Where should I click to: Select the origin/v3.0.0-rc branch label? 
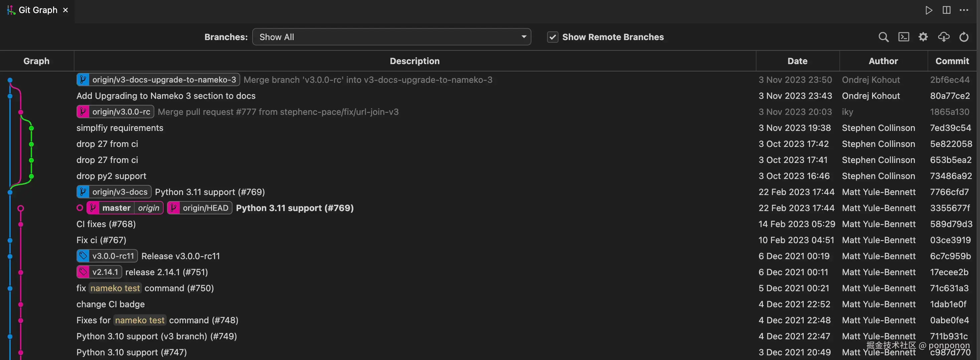[x=121, y=112]
